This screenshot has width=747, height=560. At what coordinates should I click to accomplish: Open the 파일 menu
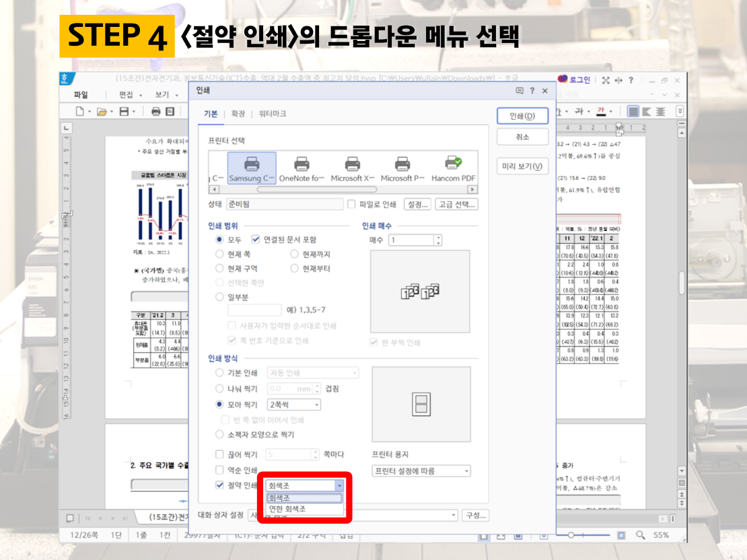pos(81,95)
